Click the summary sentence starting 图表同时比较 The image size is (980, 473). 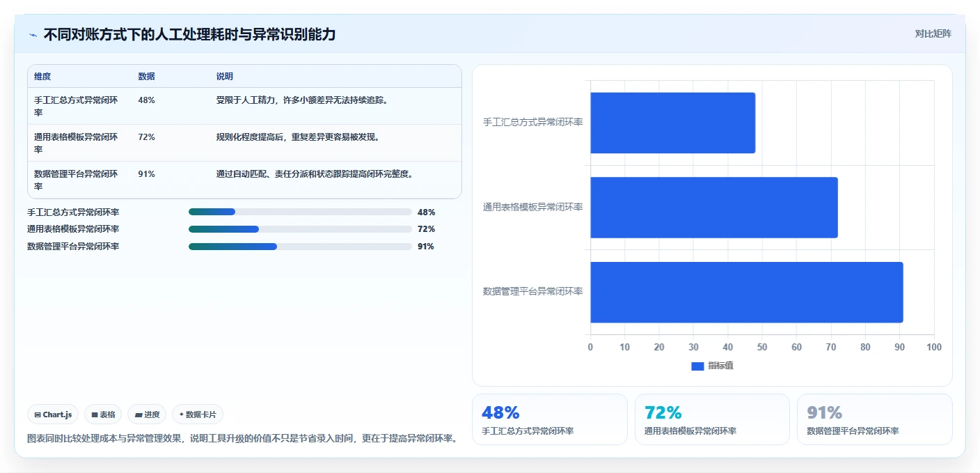click(x=242, y=439)
